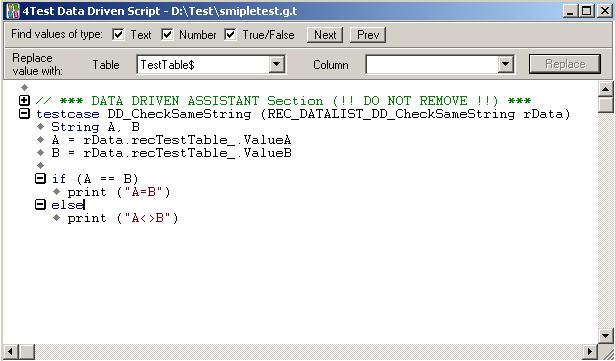Uncheck the Text value type checkbox

118,35
